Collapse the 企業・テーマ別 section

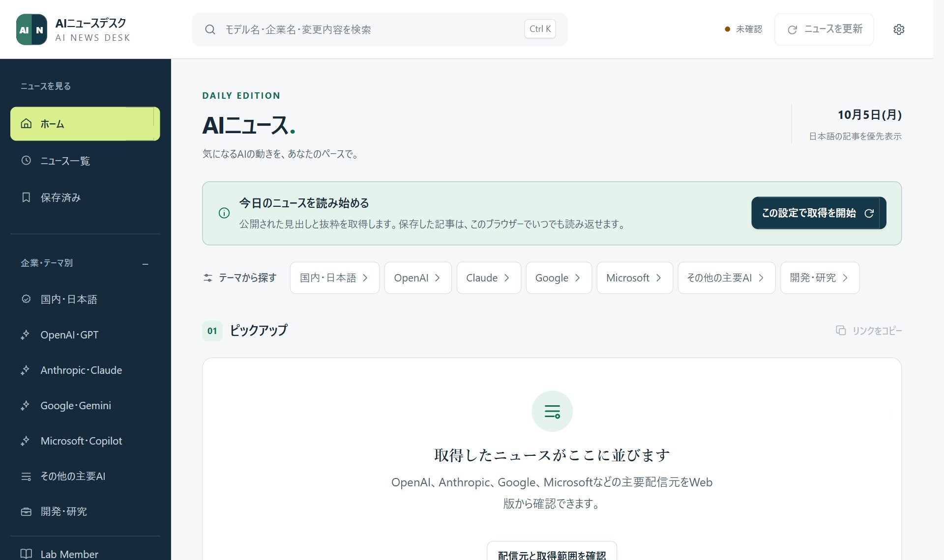145,264
